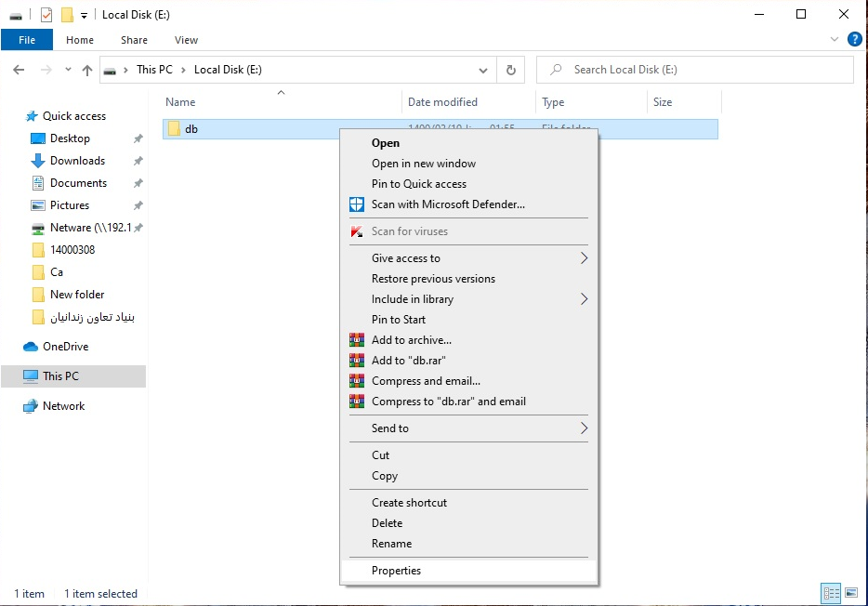
Task: Click the Network icon in navigation pane
Action: click(x=31, y=406)
